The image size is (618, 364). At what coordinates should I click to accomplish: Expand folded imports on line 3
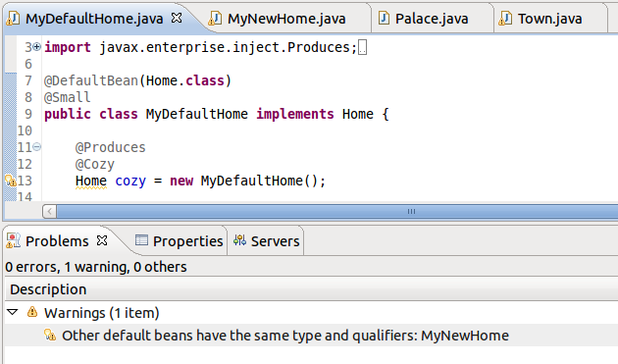tap(36, 47)
